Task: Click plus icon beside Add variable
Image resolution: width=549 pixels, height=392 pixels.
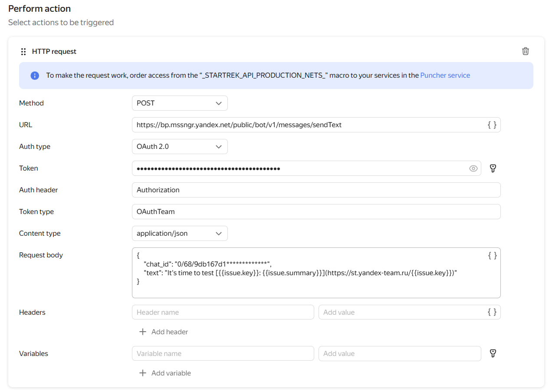Action: 142,373
